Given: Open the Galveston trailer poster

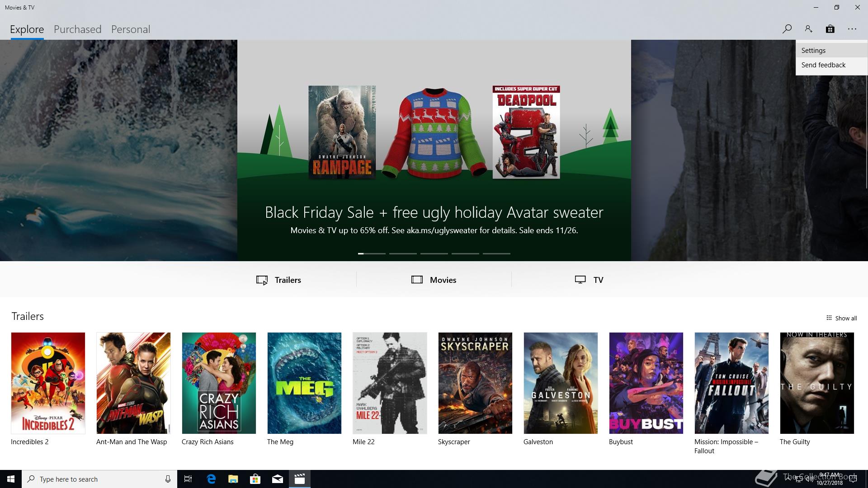Looking at the screenshot, I should point(561,383).
